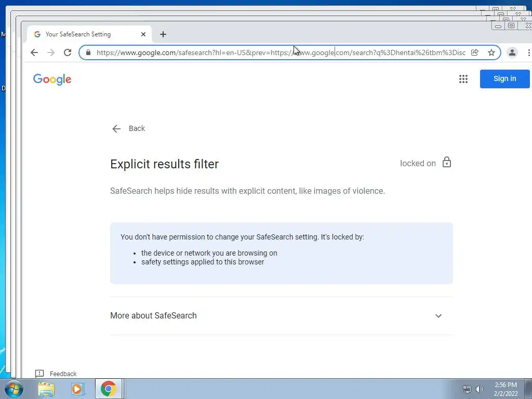This screenshot has height=399, width=532.
Task: Click the feedback speech bubble icon
Action: tap(39, 374)
